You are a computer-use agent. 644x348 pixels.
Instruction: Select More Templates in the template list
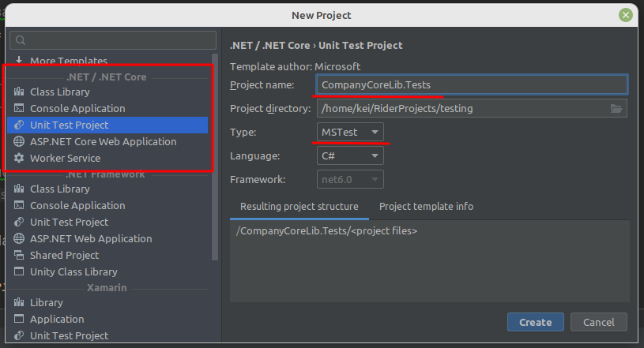tap(68, 61)
